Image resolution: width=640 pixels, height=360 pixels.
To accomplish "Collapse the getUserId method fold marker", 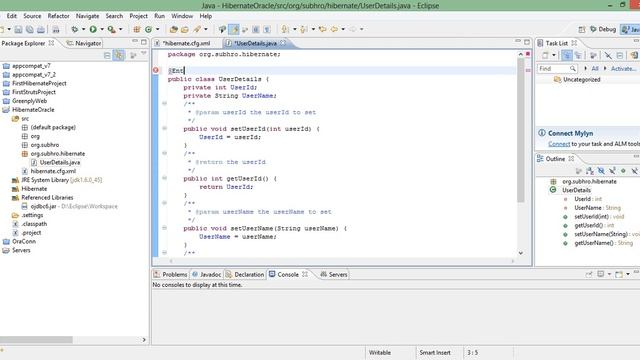I will (x=164, y=178).
